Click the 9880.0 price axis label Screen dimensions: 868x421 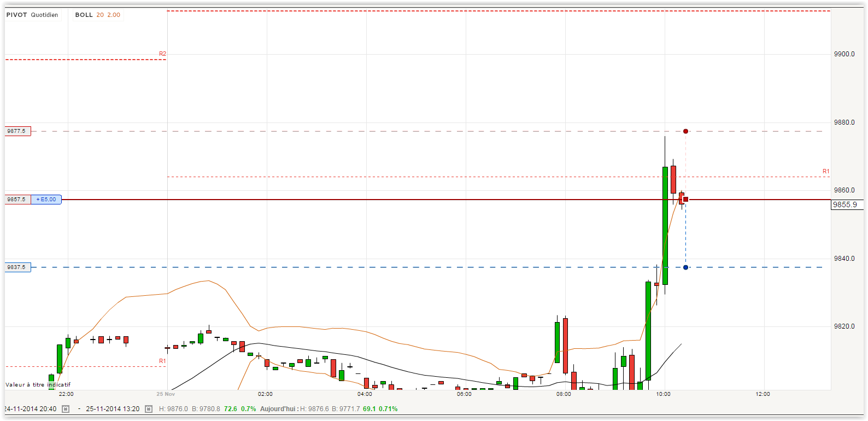click(x=844, y=122)
